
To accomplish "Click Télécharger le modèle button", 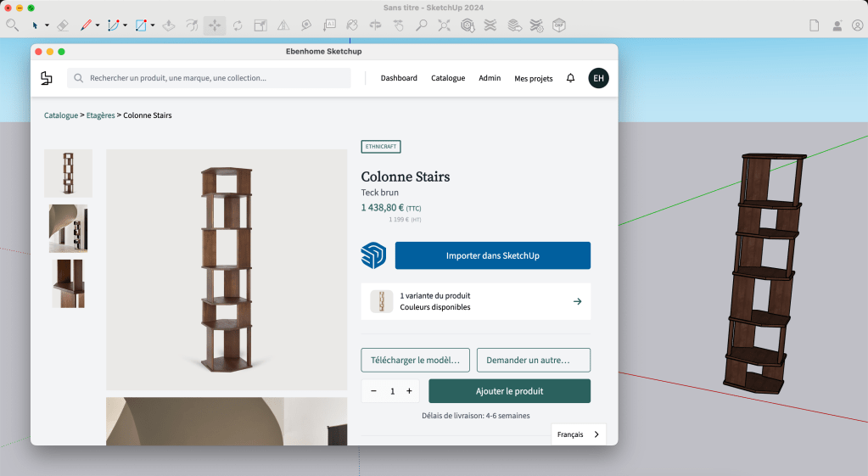I will coord(415,361).
